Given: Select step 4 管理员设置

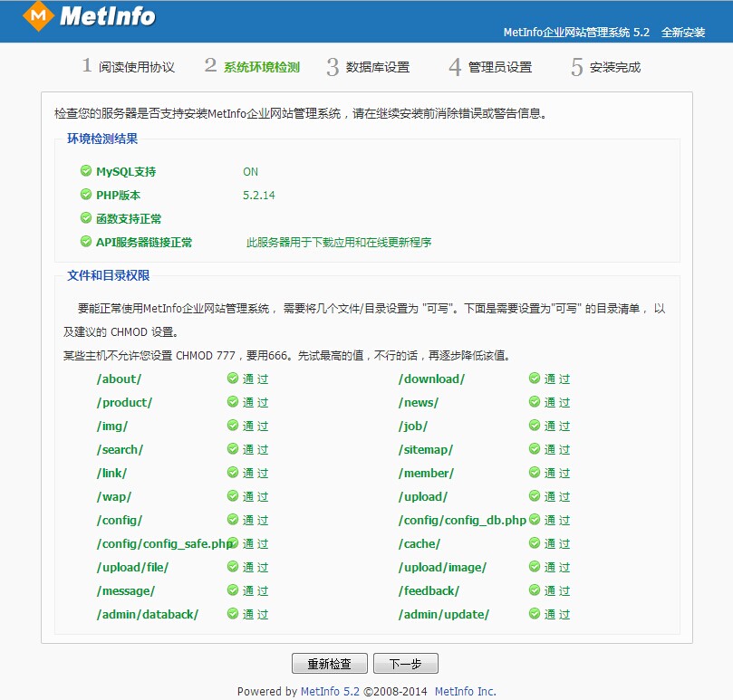Looking at the screenshot, I should [490, 67].
